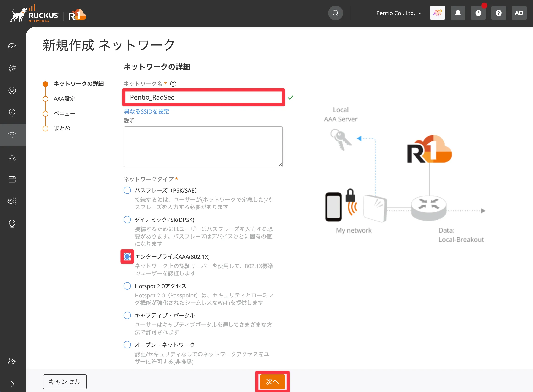Select the パスフレーズ (PSK/SAE) radio button

pos(127,190)
